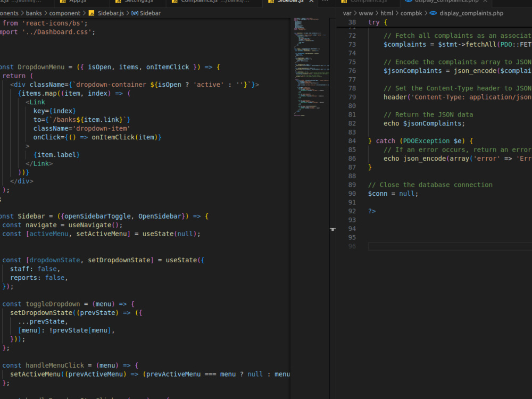Click line number 90 in PHP editor
This screenshot has width=532, height=399.
click(x=352, y=194)
